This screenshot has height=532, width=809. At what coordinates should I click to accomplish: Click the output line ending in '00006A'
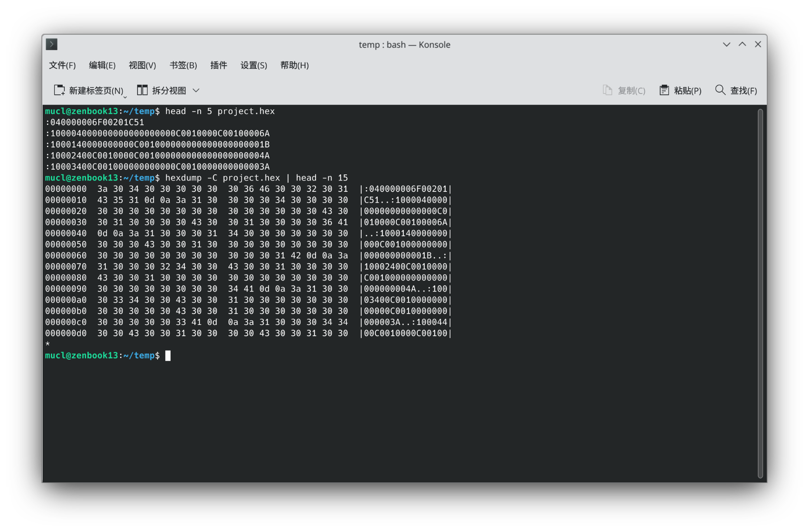click(x=157, y=134)
